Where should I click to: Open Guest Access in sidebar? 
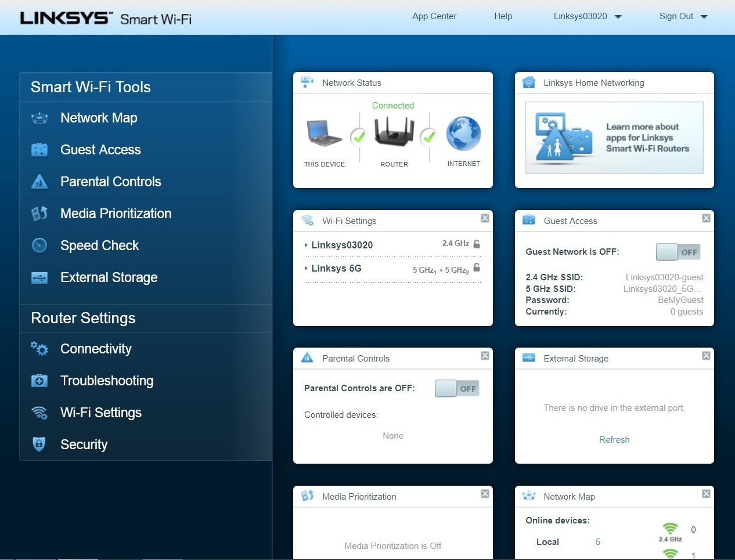pos(100,150)
